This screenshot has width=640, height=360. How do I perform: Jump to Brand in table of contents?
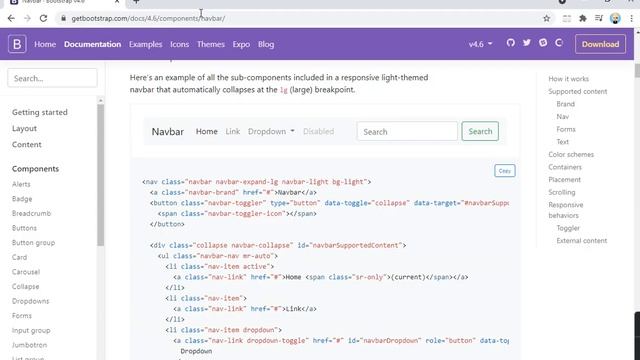(565, 104)
